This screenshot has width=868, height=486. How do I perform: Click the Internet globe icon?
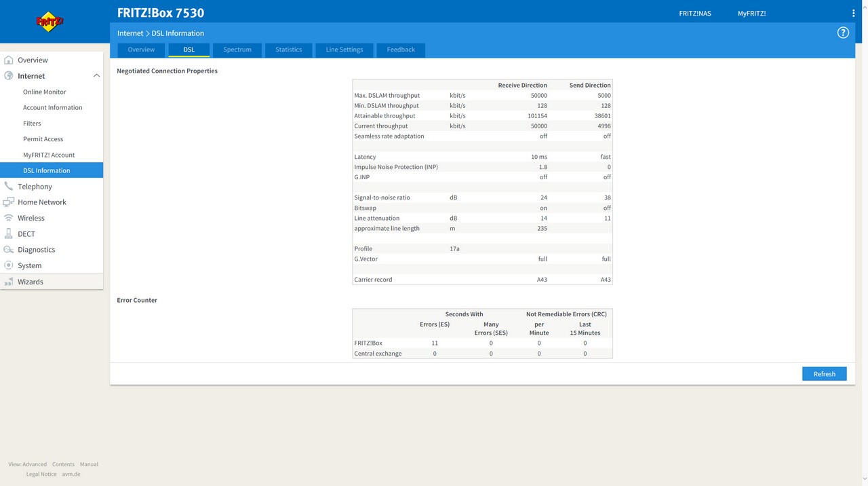pyautogui.click(x=9, y=76)
